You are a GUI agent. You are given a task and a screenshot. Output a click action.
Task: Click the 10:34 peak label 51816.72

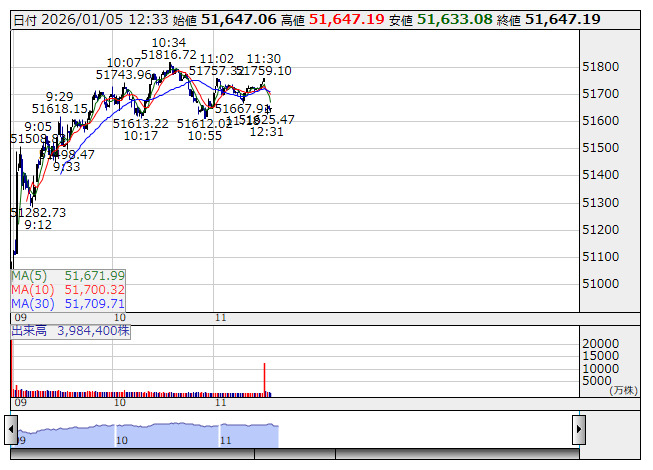(168, 55)
